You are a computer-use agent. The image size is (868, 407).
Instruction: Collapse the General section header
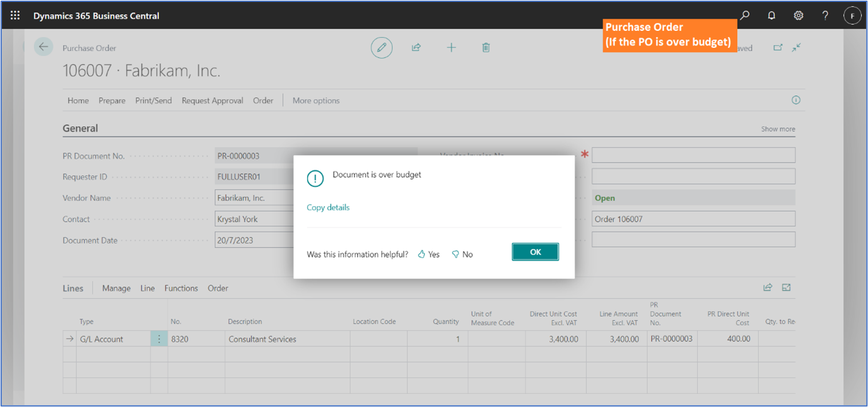(x=80, y=128)
